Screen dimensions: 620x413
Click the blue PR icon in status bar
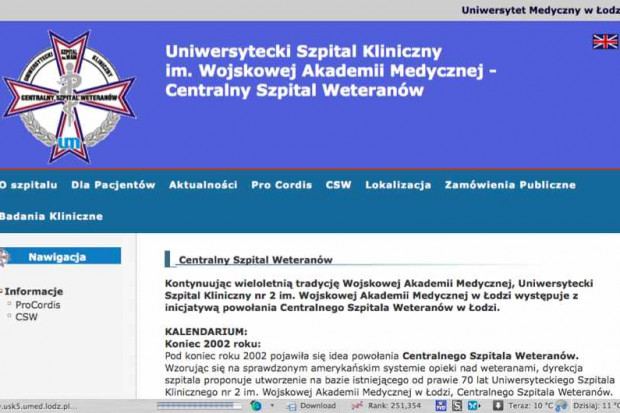441,406
